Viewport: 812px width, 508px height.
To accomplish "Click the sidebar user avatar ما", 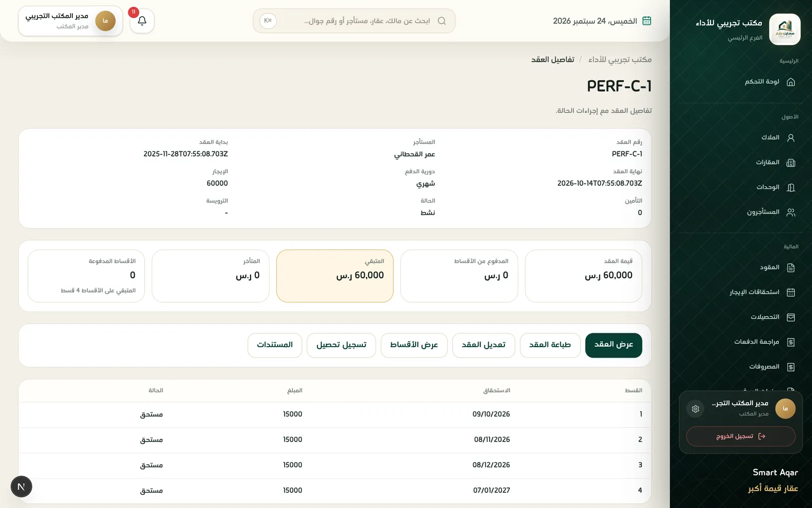I will coord(785,409).
